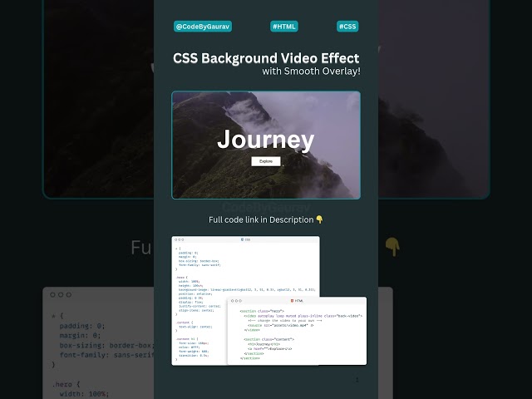Click the traffic-light dots of the CSS window
Viewport: 532px width, 399px height.
click(180, 239)
